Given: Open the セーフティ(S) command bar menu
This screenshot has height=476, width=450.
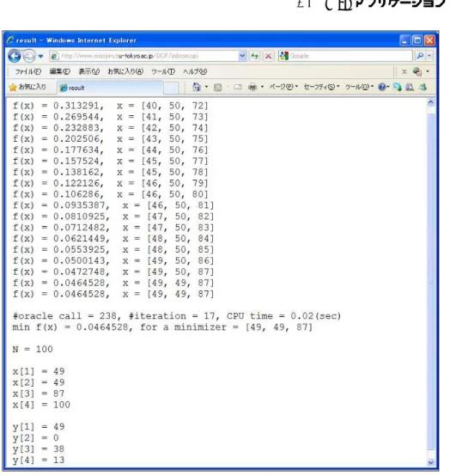Looking at the screenshot, I should (322, 87).
